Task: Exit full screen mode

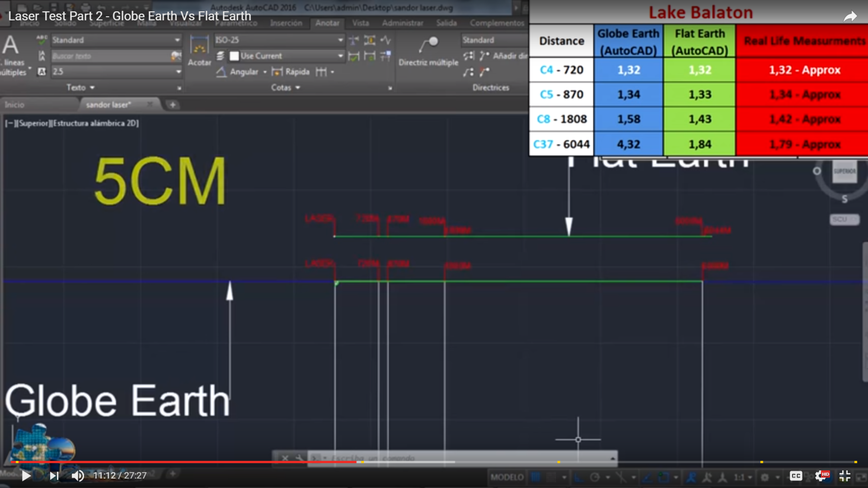Action: (845, 476)
